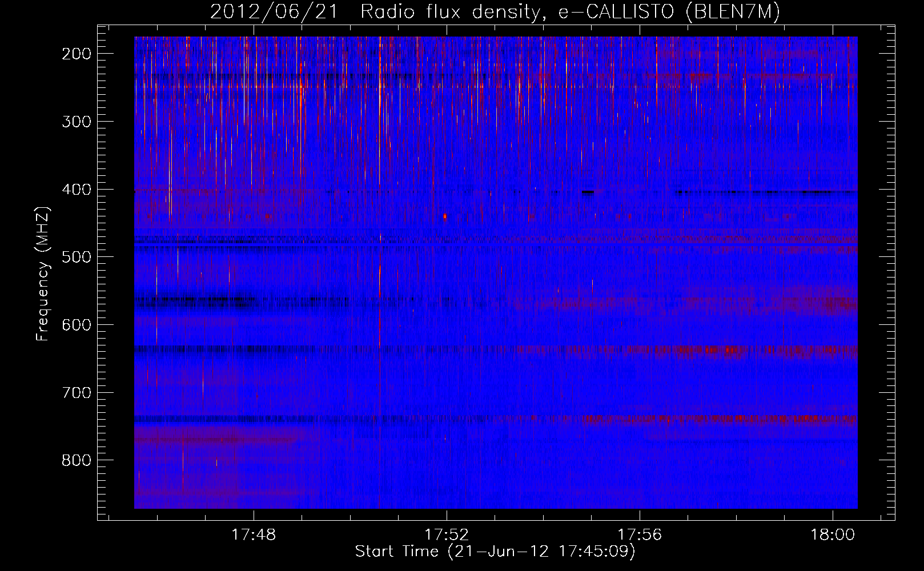Image resolution: width=924 pixels, height=571 pixels.
Task: Click the 17:52 time tick label
Action: [447, 534]
